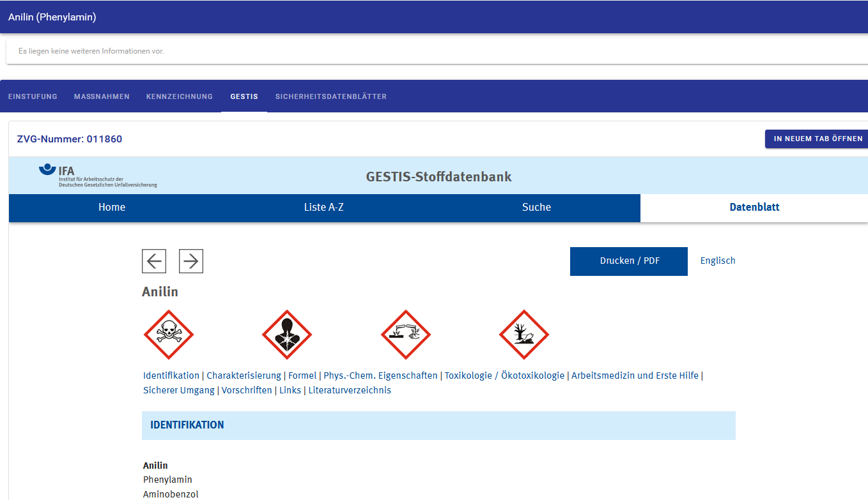Go to GESTIS Home navigation item
868x500 pixels.
[112, 208]
